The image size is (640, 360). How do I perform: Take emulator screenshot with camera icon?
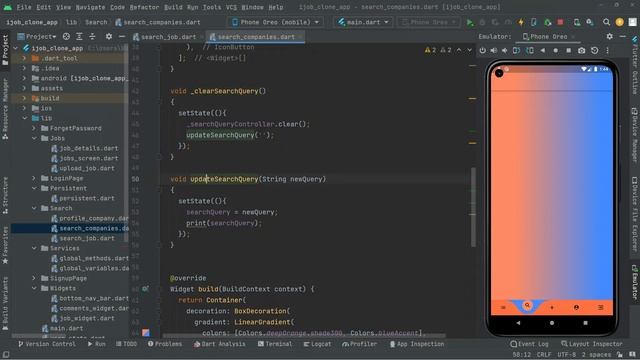point(581,51)
